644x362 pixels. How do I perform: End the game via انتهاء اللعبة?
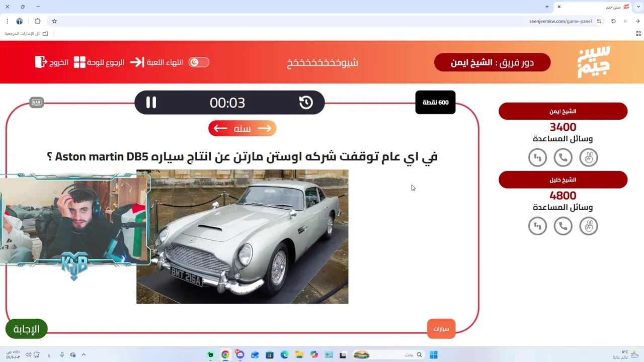(156, 62)
